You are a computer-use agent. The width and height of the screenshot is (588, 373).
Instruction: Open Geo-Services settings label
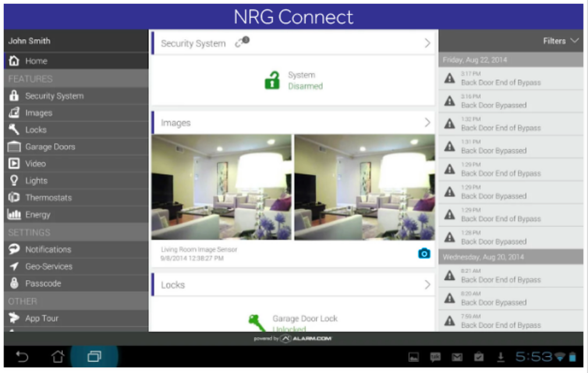[49, 266]
